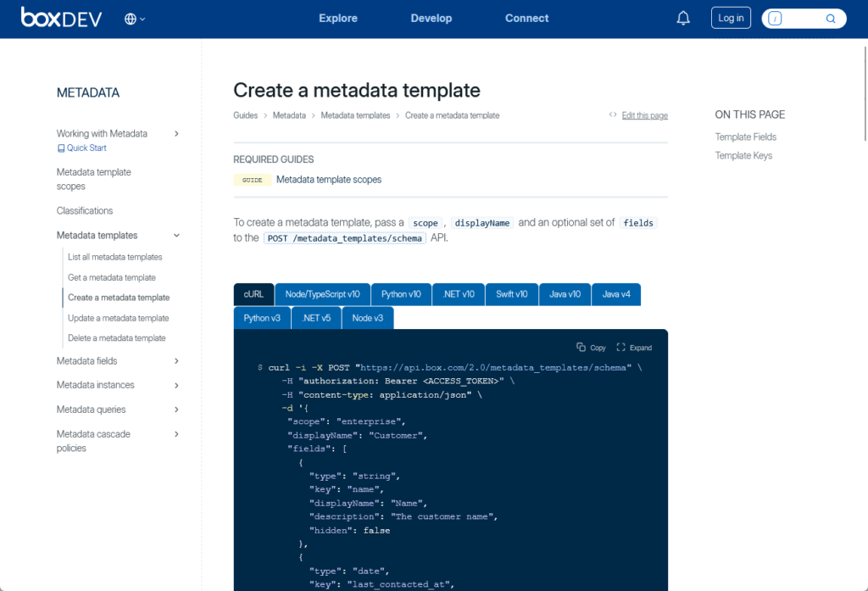Open the Develop menu
The height and width of the screenshot is (591, 868).
coord(431,19)
